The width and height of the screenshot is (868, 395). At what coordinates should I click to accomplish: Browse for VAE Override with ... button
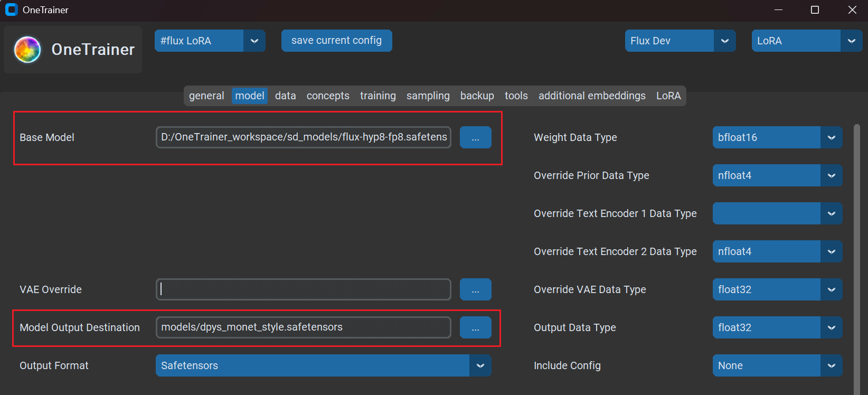(476, 289)
